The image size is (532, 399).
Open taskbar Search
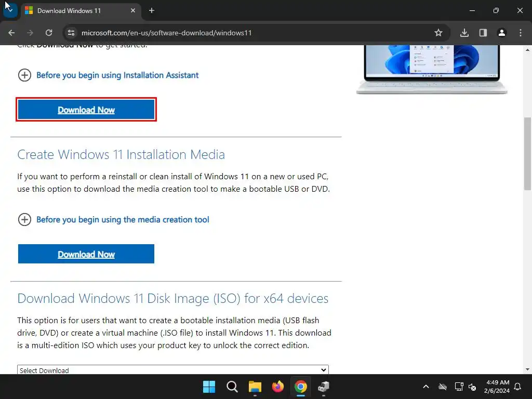tap(232, 387)
